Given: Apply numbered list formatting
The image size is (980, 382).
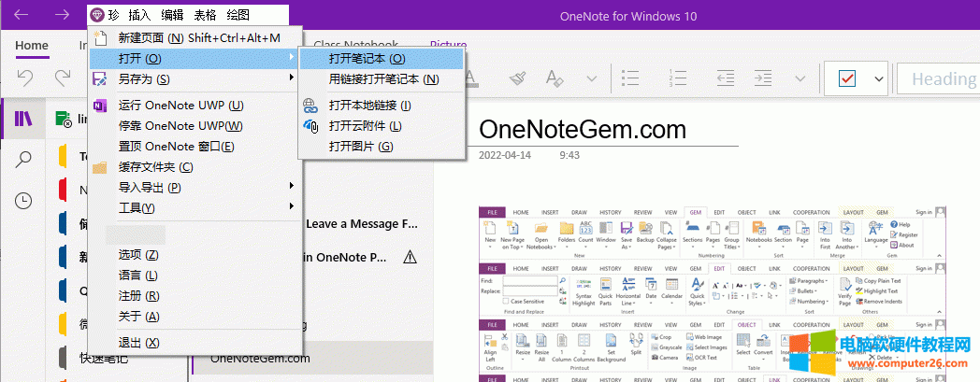Looking at the screenshot, I should click(678, 78).
